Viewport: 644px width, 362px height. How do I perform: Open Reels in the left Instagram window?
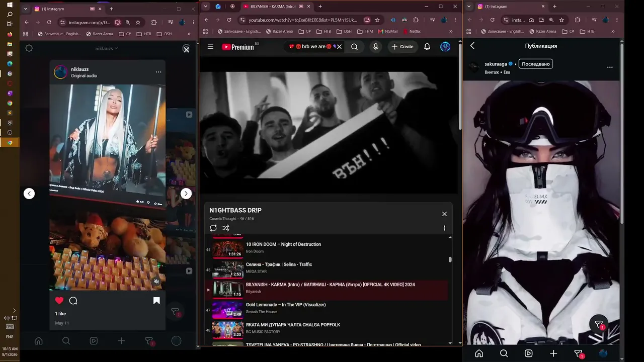pyautogui.click(x=94, y=341)
